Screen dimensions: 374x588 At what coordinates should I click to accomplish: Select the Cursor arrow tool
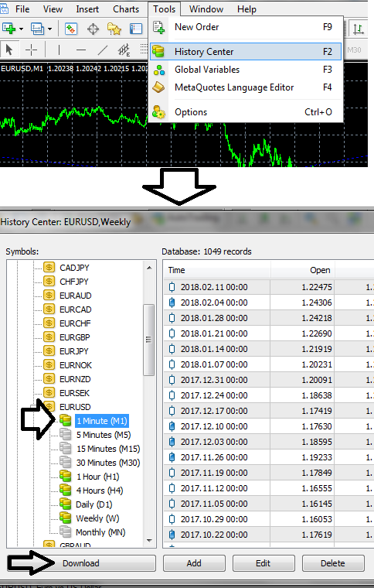pos(9,50)
